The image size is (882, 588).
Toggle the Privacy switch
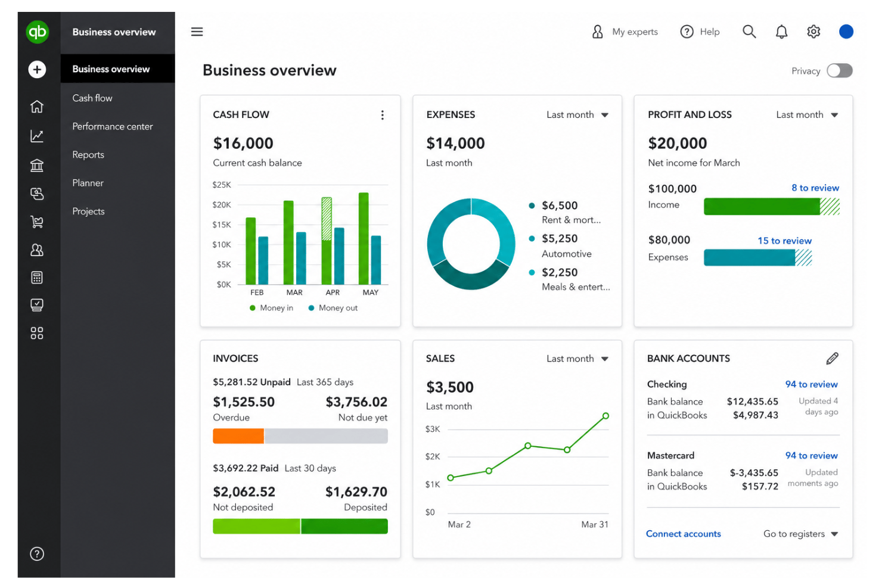[840, 71]
